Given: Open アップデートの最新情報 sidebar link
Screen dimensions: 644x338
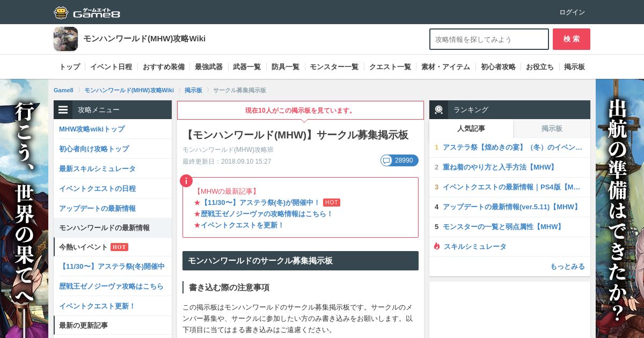Looking at the screenshot, I should click(113, 208).
